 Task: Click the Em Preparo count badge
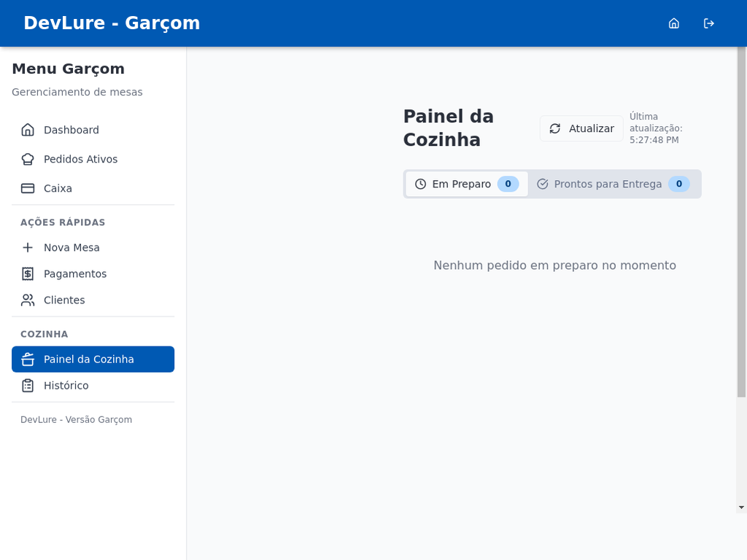click(x=508, y=184)
